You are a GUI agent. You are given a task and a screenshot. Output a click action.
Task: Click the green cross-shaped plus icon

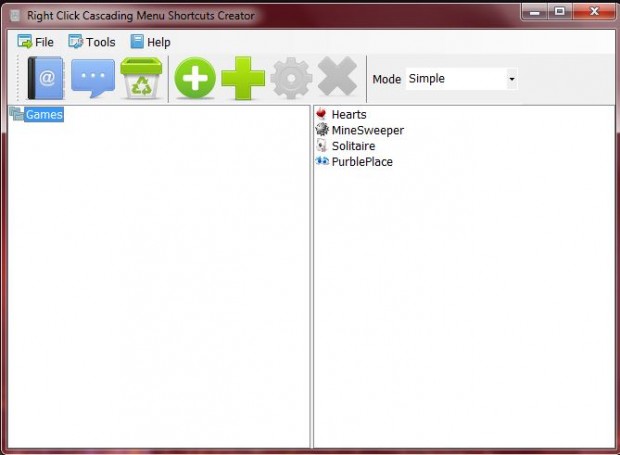pyautogui.click(x=243, y=78)
